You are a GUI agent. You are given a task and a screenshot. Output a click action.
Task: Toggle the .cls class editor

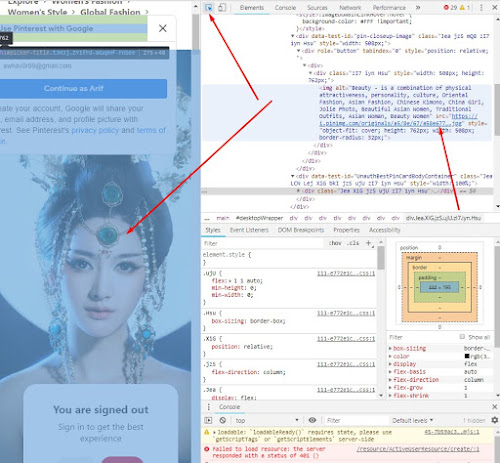click(353, 243)
